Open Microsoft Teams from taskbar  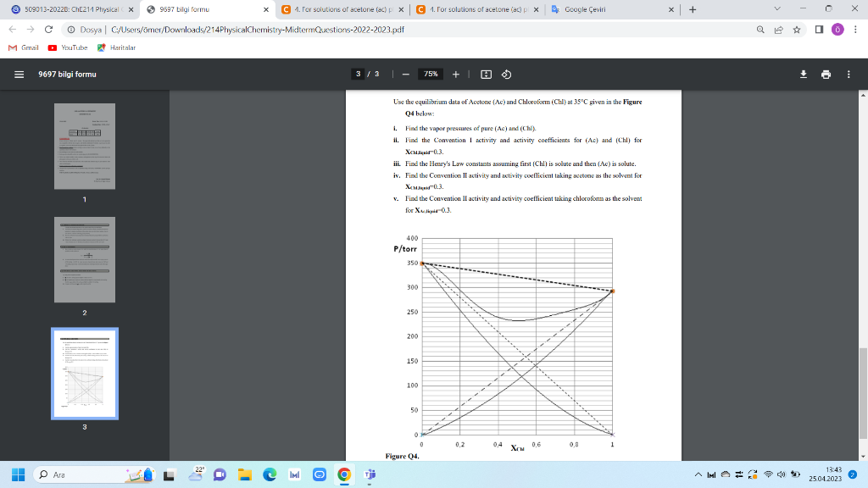click(x=370, y=474)
